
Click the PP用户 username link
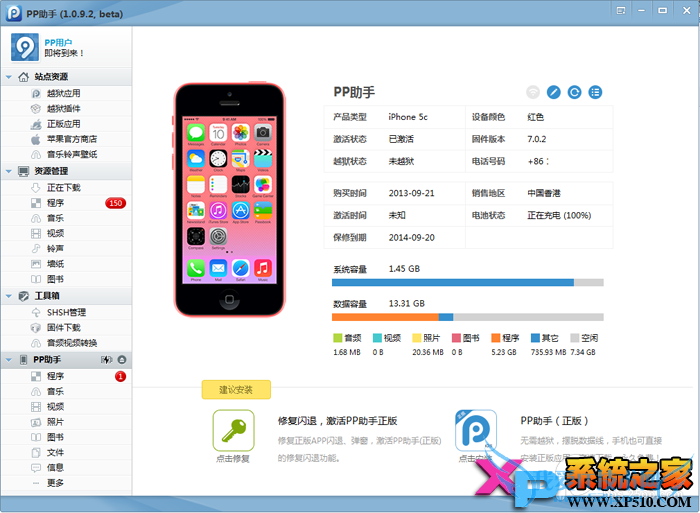pyautogui.click(x=58, y=43)
